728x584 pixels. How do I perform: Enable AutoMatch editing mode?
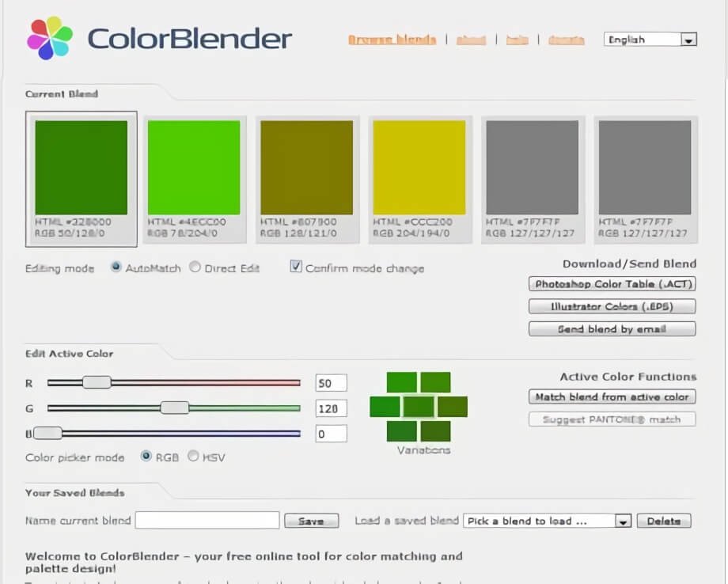[x=116, y=267]
